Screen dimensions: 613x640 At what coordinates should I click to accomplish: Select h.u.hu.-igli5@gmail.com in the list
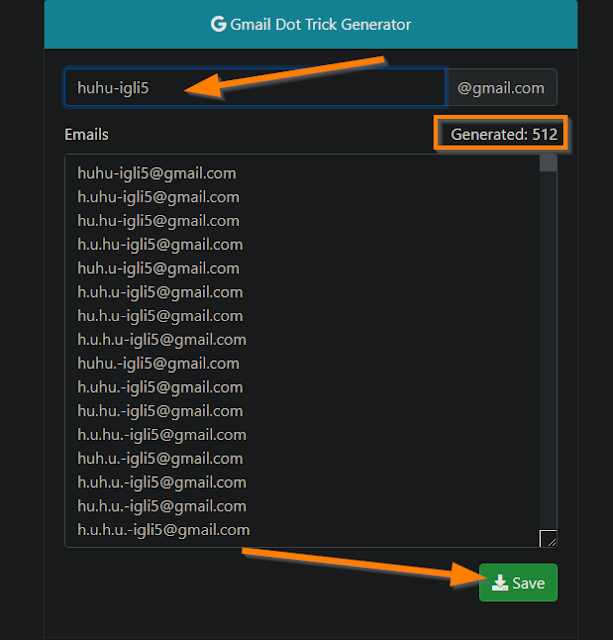(162, 435)
